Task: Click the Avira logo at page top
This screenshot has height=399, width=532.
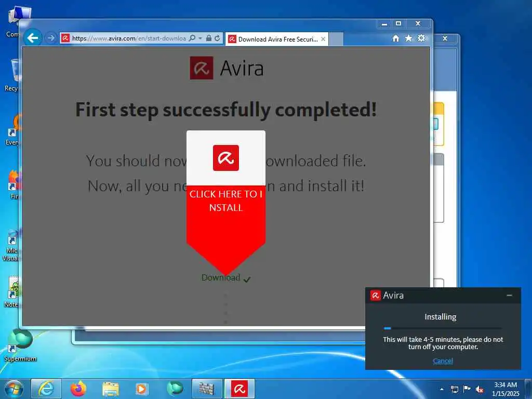Action: [x=227, y=68]
